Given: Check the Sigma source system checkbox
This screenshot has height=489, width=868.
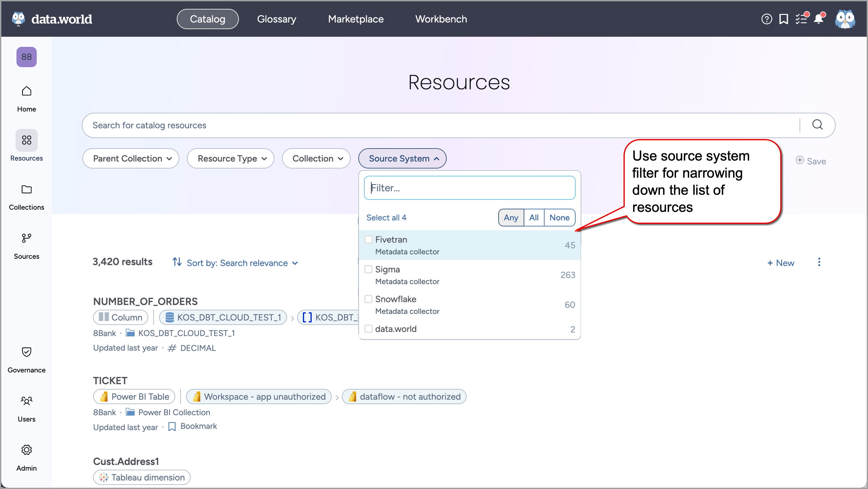Looking at the screenshot, I should click(x=368, y=270).
